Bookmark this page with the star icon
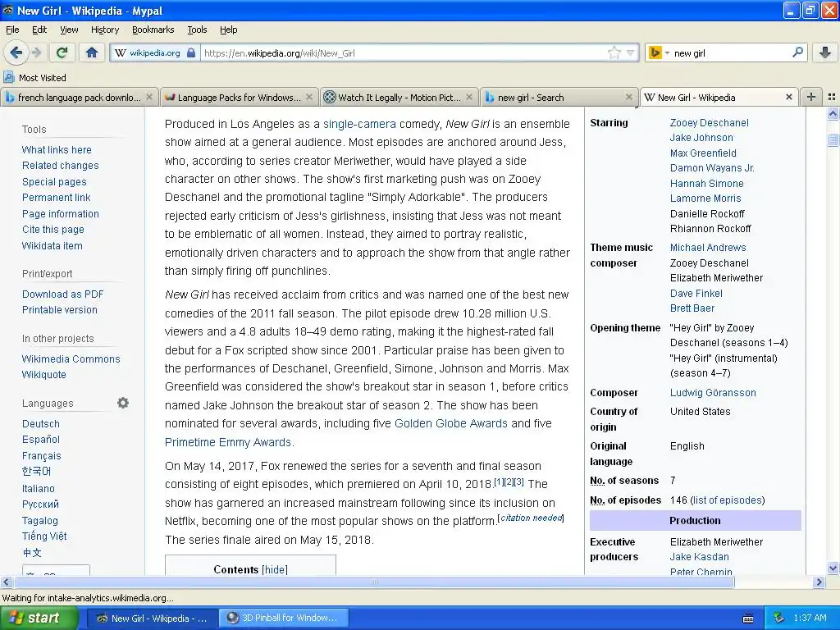 [614, 52]
